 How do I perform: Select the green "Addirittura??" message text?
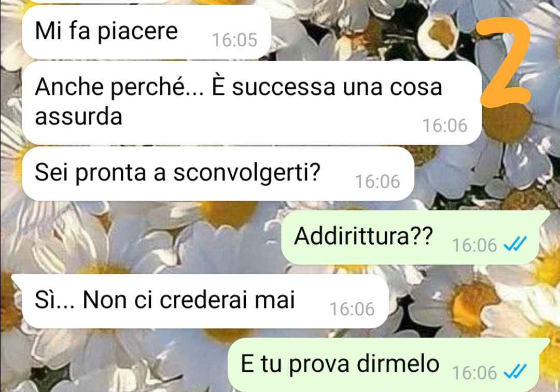pos(363,236)
